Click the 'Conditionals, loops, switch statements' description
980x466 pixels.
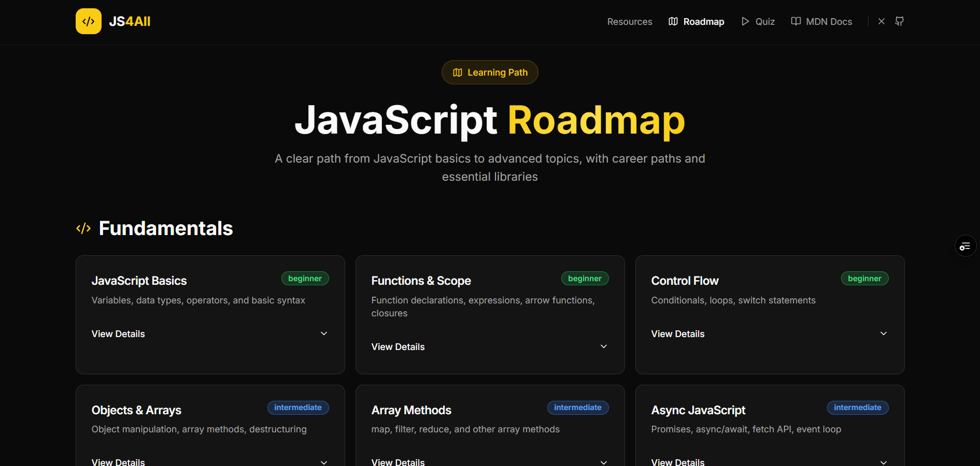pyautogui.click(x=733, y=300)
